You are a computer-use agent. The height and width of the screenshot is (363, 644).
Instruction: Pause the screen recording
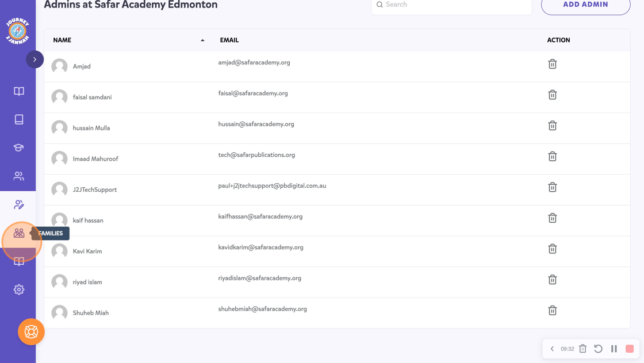[x=614, y=349]
